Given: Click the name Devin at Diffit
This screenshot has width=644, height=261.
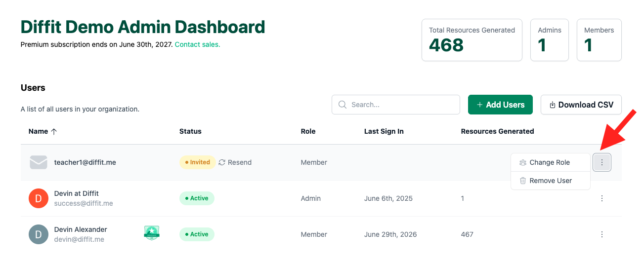Looking at the screenshot, I should [77, 193].
